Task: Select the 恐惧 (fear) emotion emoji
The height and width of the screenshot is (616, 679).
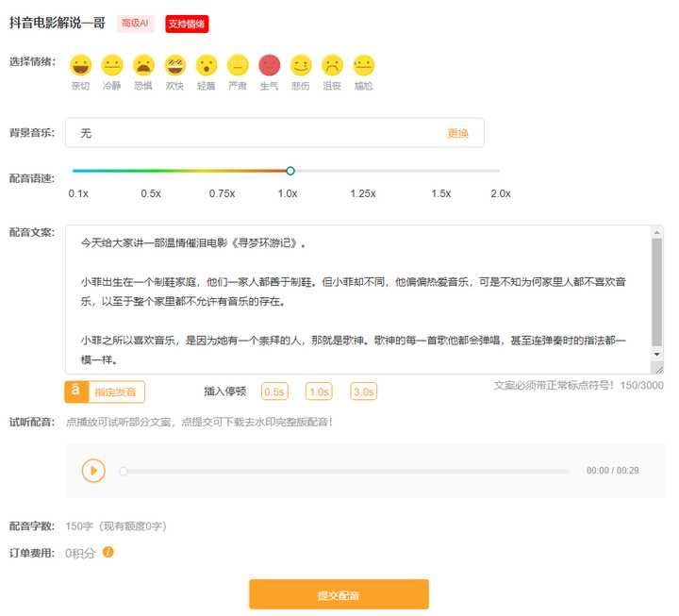Action: tap(143, 65)
